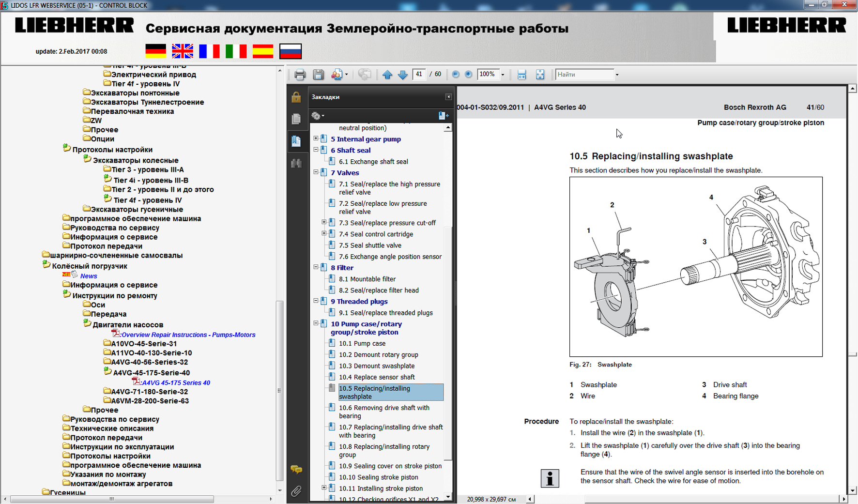Click the zoom in (plus) icon
The height and width of the screenshot is (504, 858).
pyautogui.click(x=468, y=75)
